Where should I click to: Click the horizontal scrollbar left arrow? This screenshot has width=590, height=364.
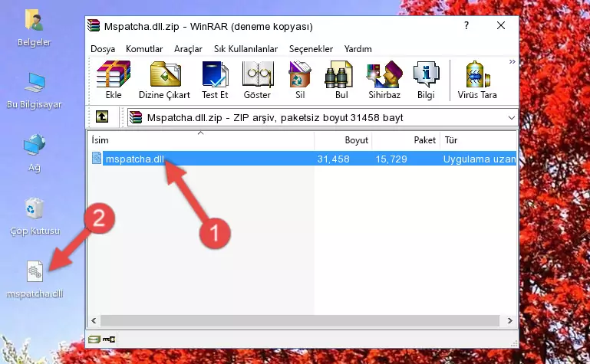[94, 320]
